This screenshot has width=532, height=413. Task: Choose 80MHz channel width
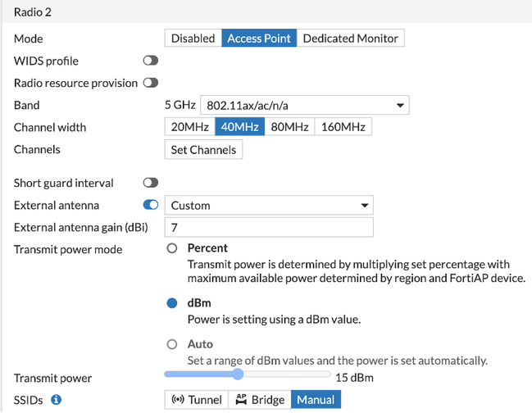click(289, 127)
